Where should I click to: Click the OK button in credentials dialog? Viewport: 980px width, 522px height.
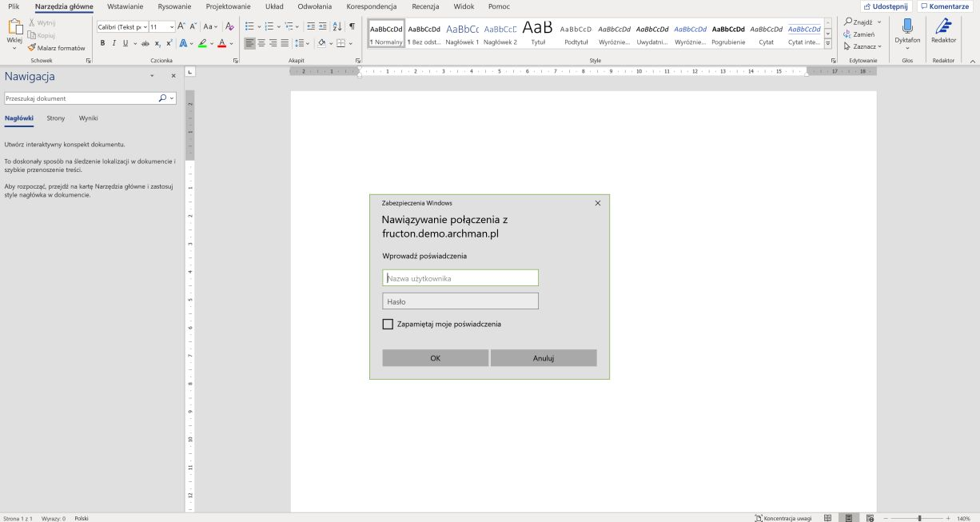pyautogui.click(x=436, y=358)
